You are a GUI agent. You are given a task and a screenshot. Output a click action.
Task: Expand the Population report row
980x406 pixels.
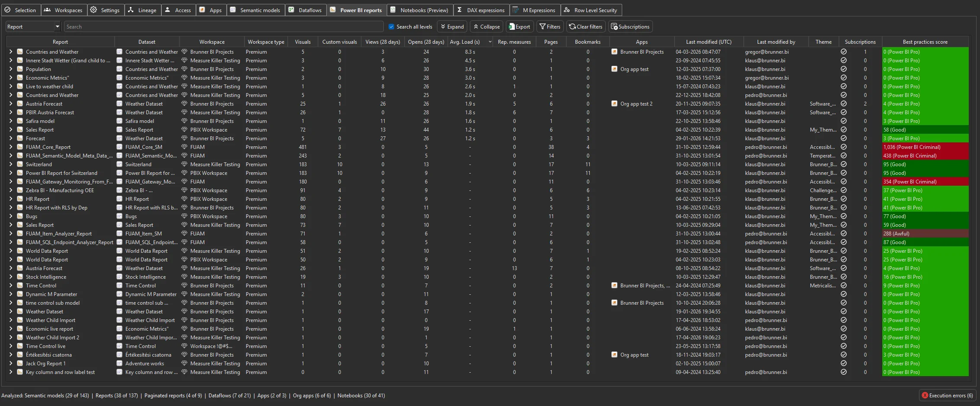click(x=11, y=69)
